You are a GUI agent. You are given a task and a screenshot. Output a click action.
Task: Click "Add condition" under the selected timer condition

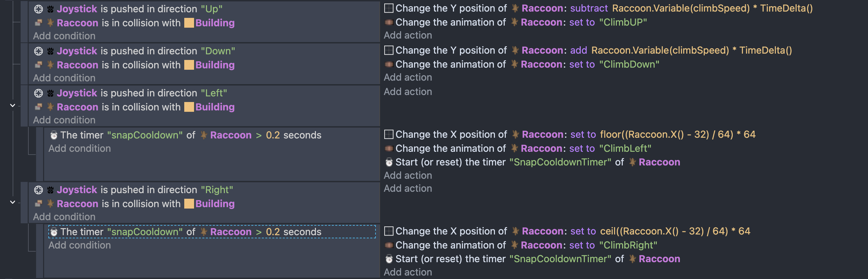click(80, 245)
